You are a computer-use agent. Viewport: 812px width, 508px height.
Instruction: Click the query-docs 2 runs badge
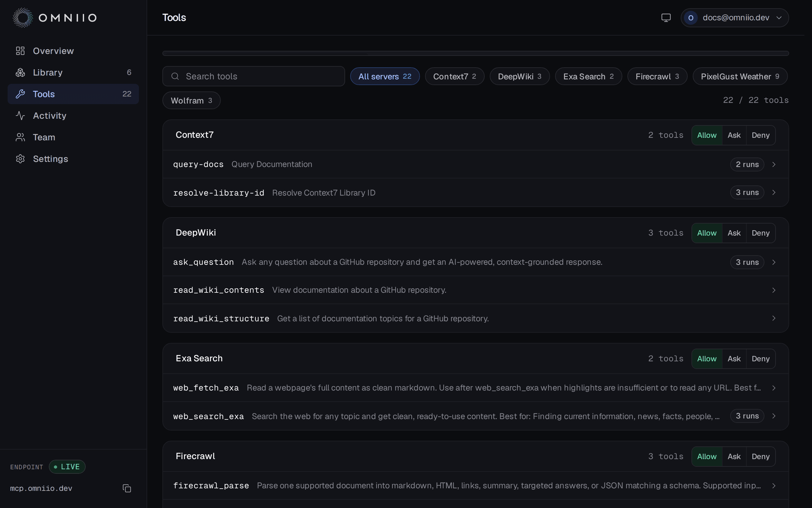[x=747, y=164]
